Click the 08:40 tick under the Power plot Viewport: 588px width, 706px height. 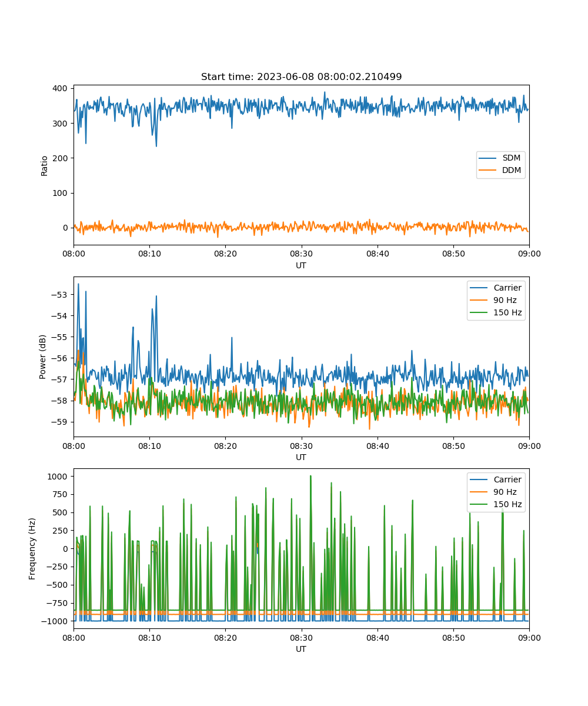point(377,445)
